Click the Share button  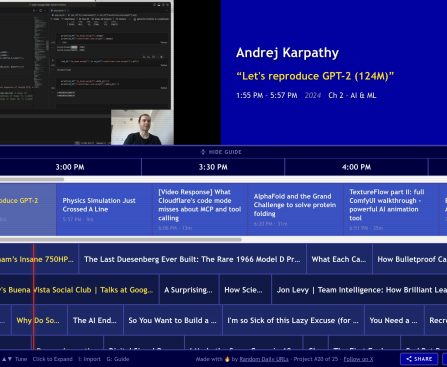click(x=419, y=359)
